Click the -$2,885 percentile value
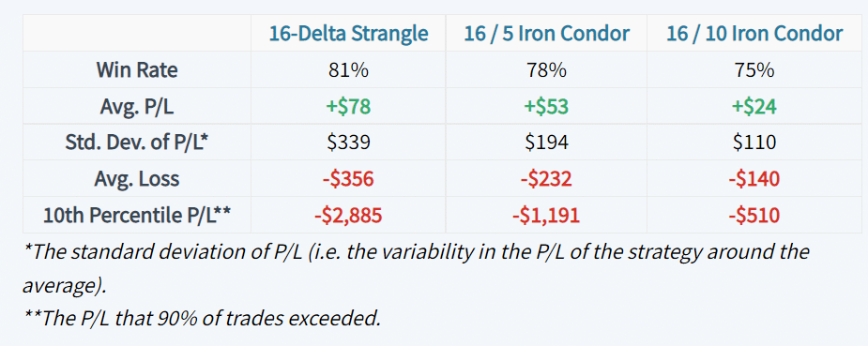Viewport: 868px width, 346px height. 348,215
